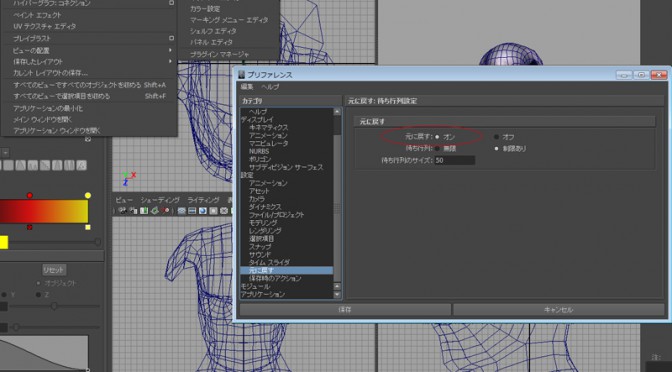Image resolution: width=672 pixels, height=372 pixels.
Task: Toggle the grid display icon in viewport toolbar
Action: pos(182,211)
